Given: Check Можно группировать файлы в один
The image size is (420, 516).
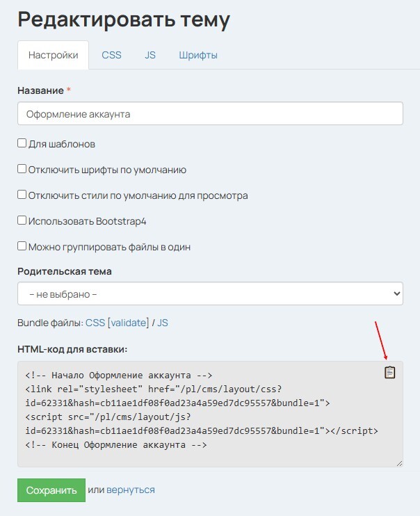Looking at the screenshot, I should click(22, 246).
